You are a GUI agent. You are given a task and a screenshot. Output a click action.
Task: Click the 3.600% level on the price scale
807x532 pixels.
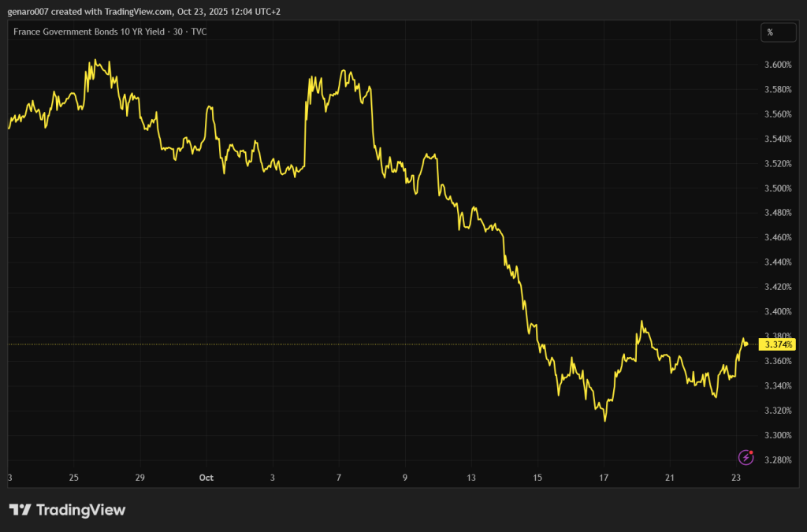[776, 65]
